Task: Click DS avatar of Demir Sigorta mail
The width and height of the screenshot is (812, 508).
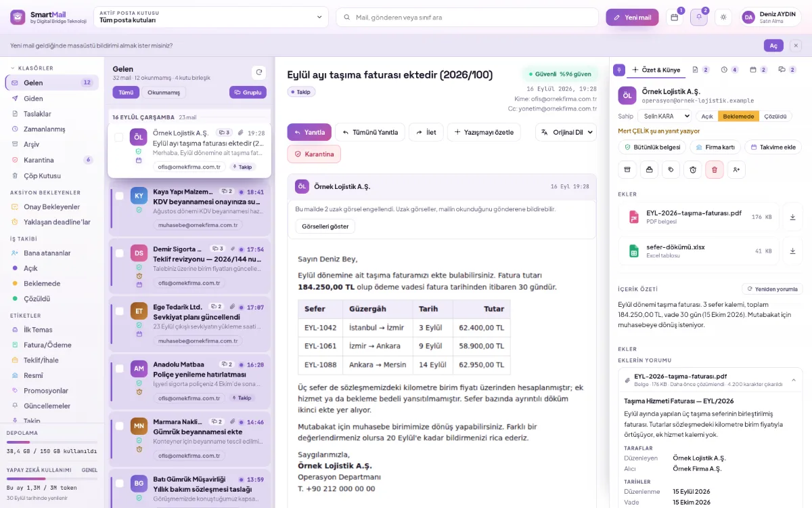Action: click(139, 253)
